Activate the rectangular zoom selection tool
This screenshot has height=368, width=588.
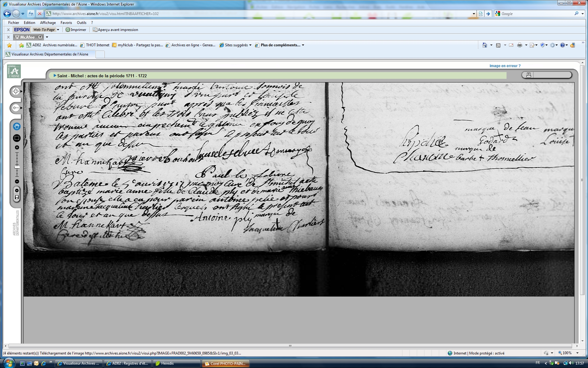[x=17, y=138]
